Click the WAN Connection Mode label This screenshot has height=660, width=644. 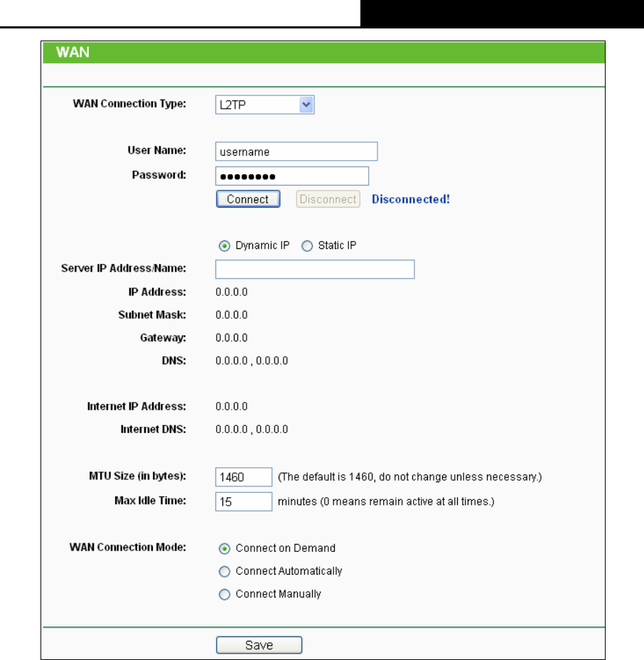(x=128, y=547)
